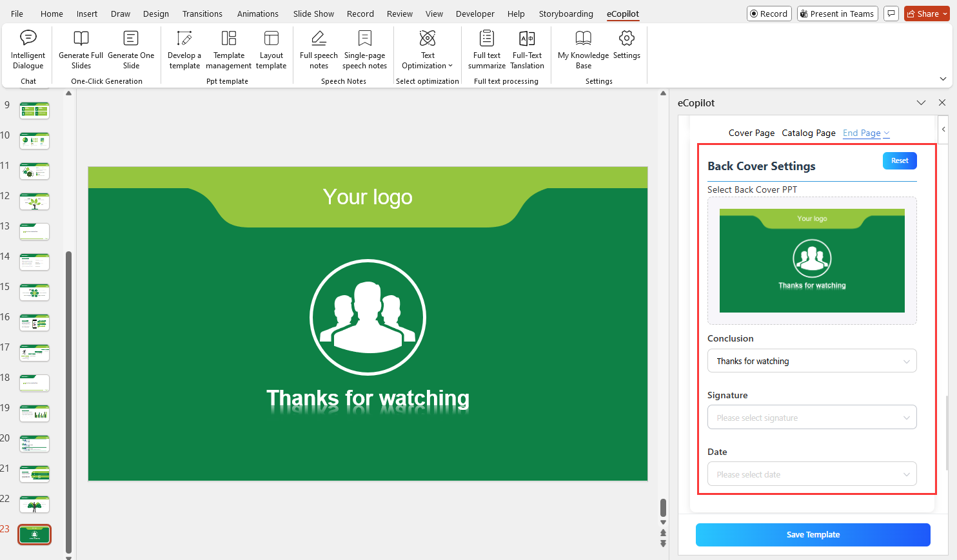
Task: Select Generate One Slide
Action: point(131,48)
